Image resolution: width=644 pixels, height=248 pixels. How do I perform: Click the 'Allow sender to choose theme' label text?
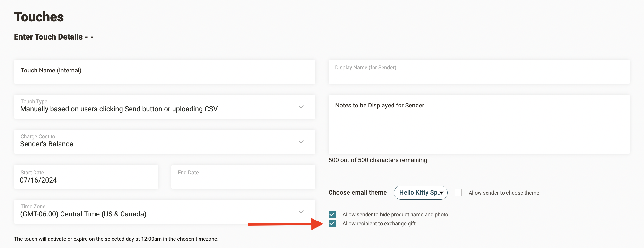pos(504,193)
